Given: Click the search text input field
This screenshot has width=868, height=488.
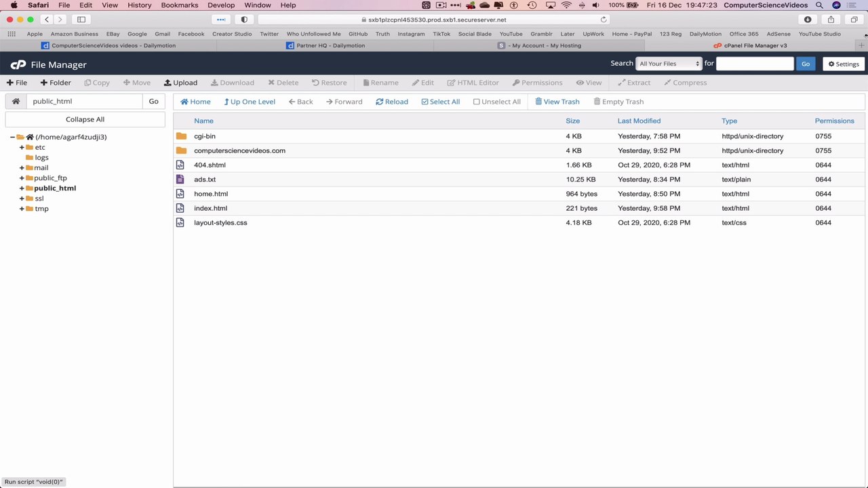Looking at the screenshot, I should (x=755, y=64).
